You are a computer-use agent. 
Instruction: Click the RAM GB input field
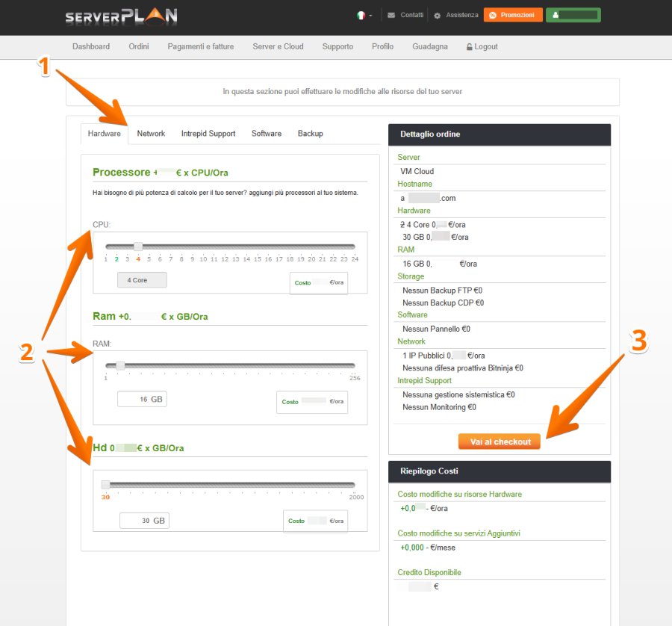(142, 400)
